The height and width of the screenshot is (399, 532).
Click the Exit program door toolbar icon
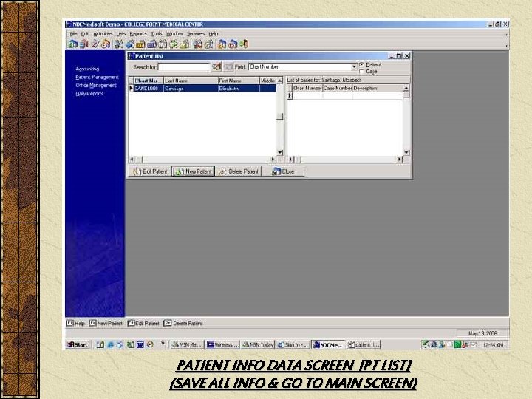click(244, 44)
